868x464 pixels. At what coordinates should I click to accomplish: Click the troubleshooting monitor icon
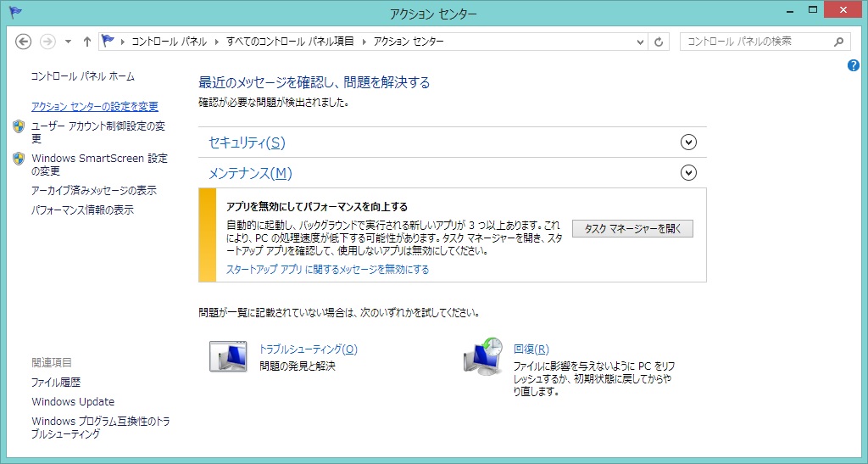228,356
